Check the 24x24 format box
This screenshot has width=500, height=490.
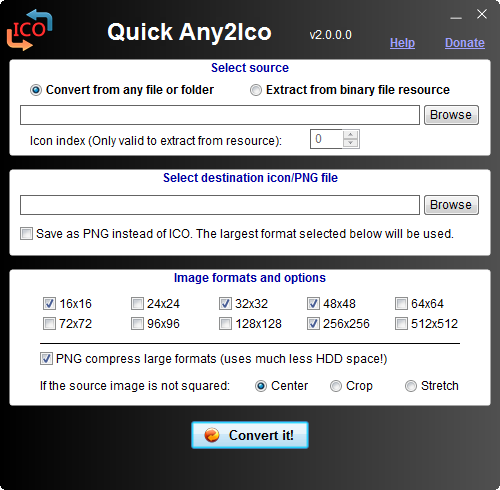[137, 304]
